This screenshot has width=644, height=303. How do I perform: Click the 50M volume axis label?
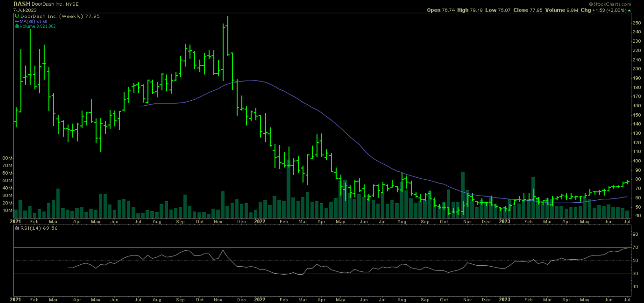coord(7,180)
